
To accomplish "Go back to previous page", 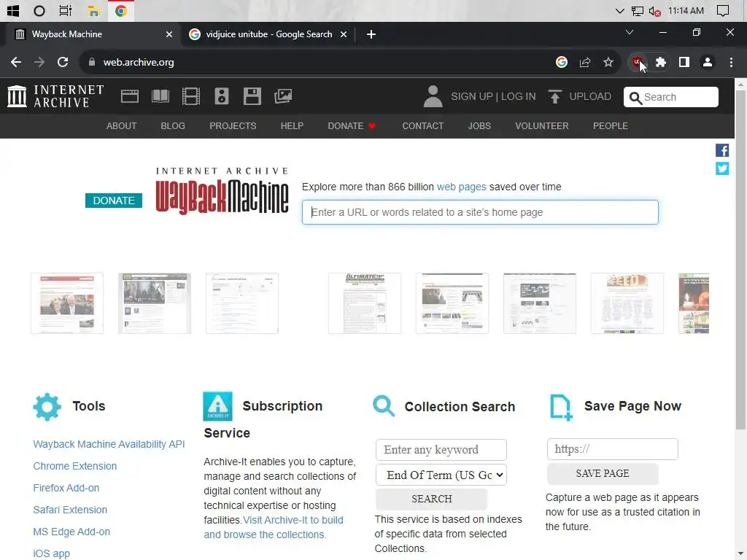I will pos(16,62).
